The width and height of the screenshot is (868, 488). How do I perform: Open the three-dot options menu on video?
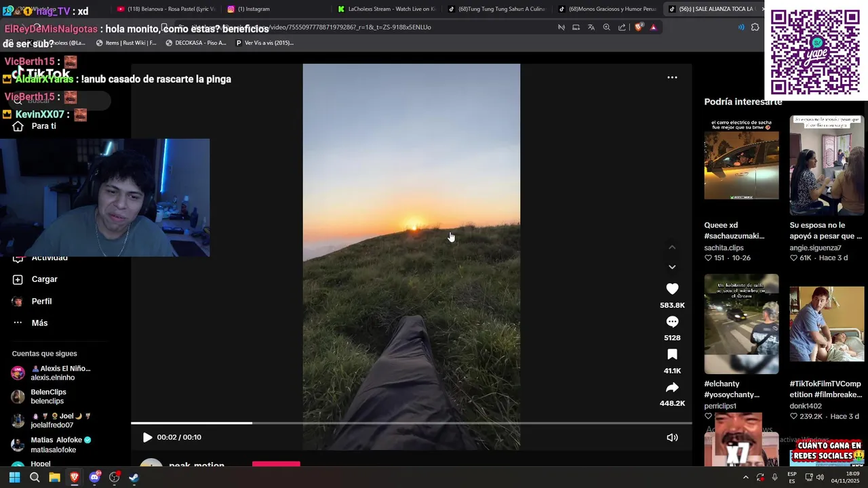[x=672, y=77]
